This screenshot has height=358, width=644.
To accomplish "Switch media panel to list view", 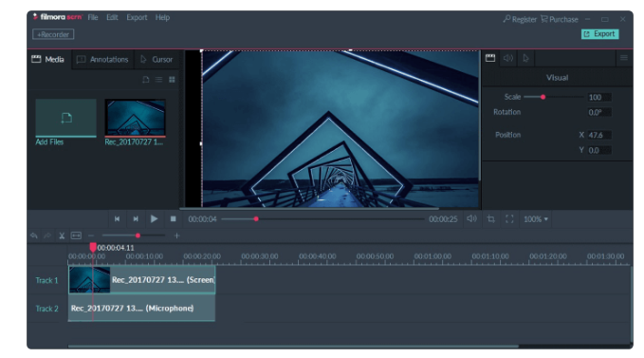I will [159, 80].
